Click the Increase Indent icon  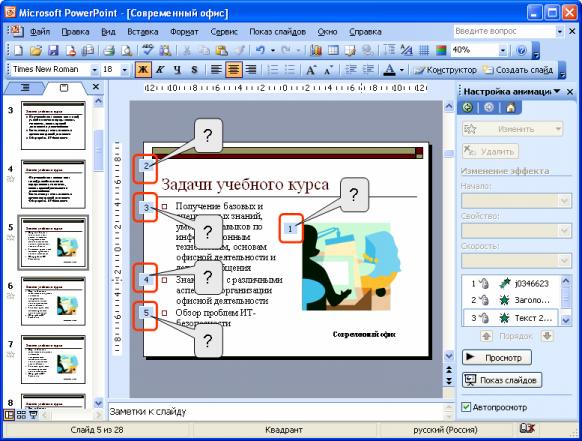pyautogui.click(x=368, y=69)
